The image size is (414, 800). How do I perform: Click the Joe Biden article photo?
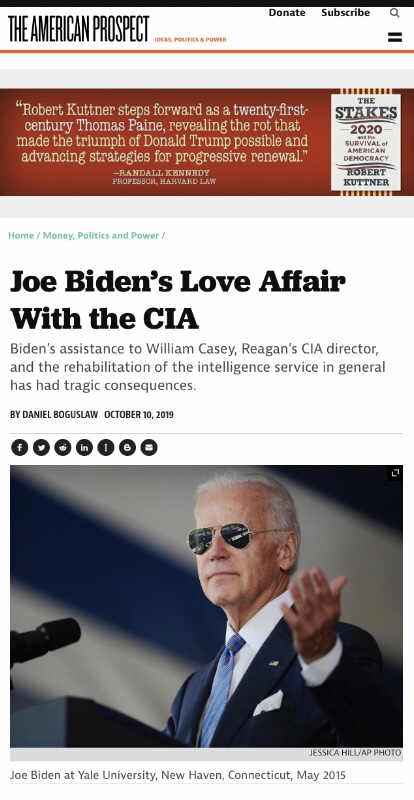click(206, 606)
